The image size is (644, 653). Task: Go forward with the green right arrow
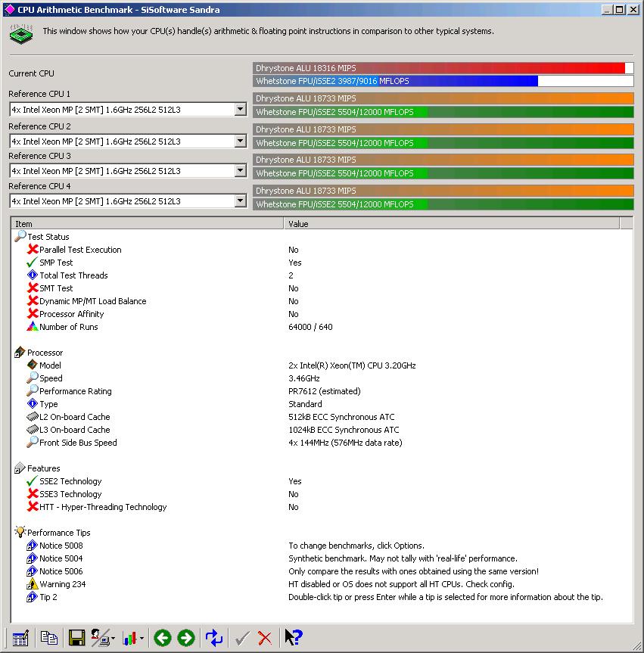coord(186,638)
